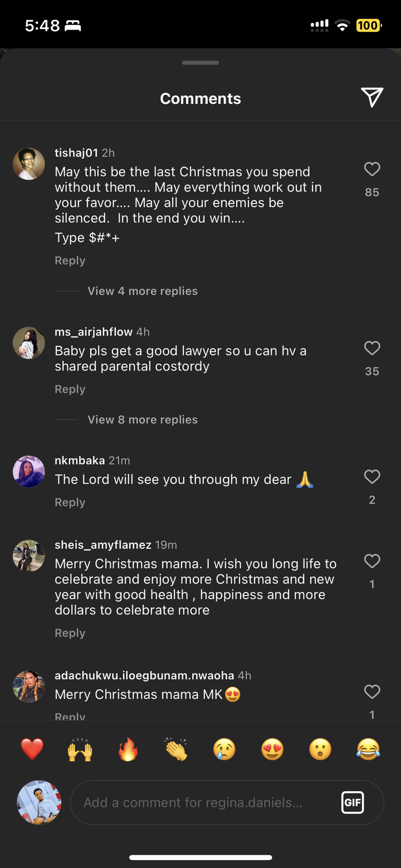
Task: Like tishaj01's comment with the heart
Action: [371, 169]
